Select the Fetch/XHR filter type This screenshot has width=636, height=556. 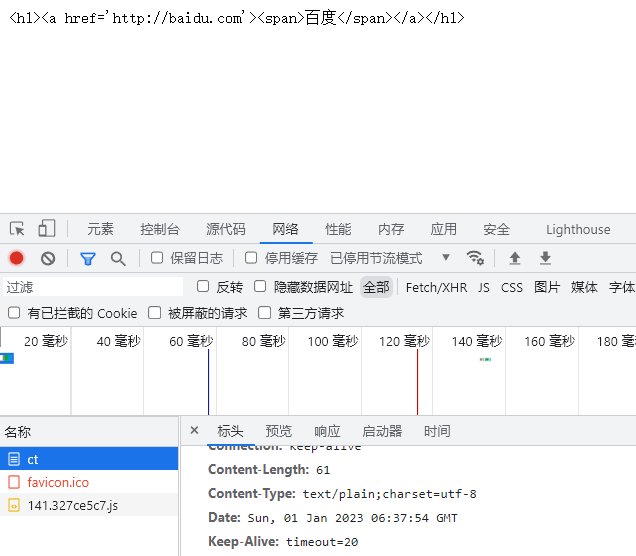click(436, 287)
